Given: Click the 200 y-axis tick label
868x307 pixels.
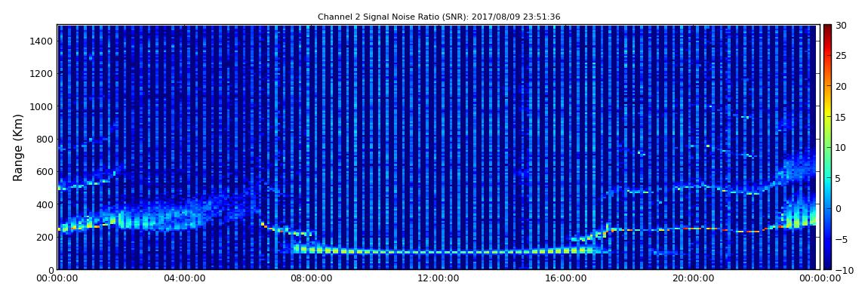Looking at the screenshot, I should coord(44,237).
